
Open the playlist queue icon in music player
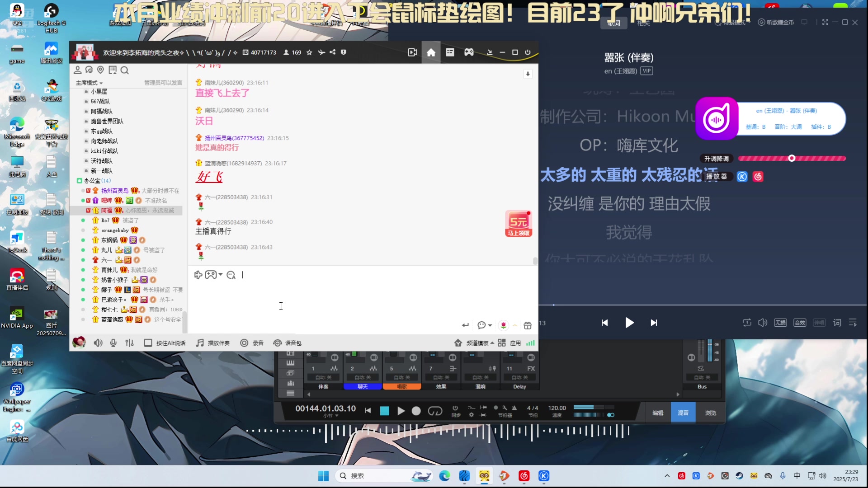[853, 323]
